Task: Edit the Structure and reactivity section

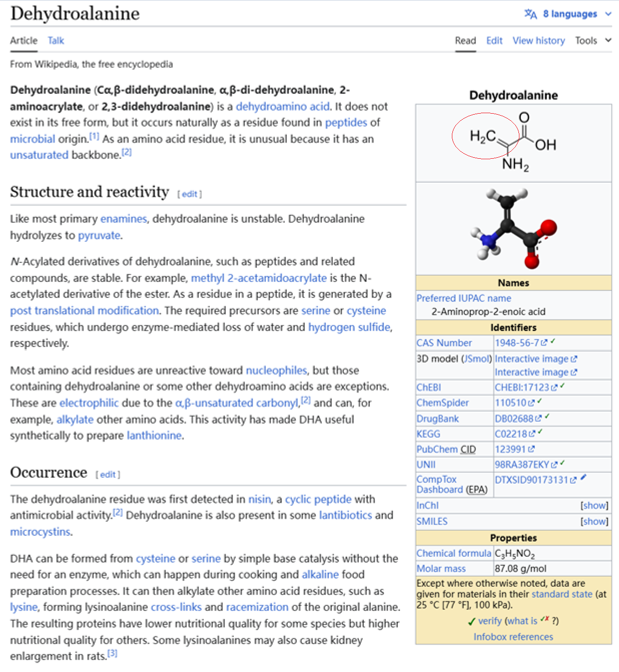Action: pyautogui.click(x=189, y=194)
